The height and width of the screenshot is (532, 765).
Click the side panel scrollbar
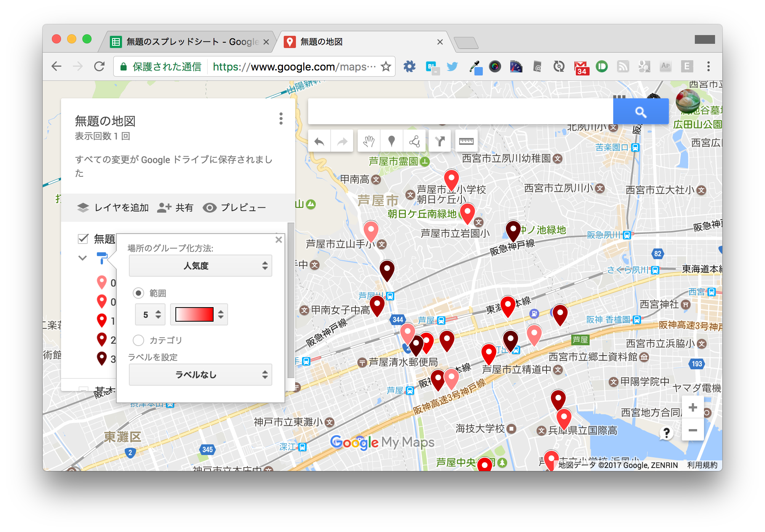[x=291, y=300]
